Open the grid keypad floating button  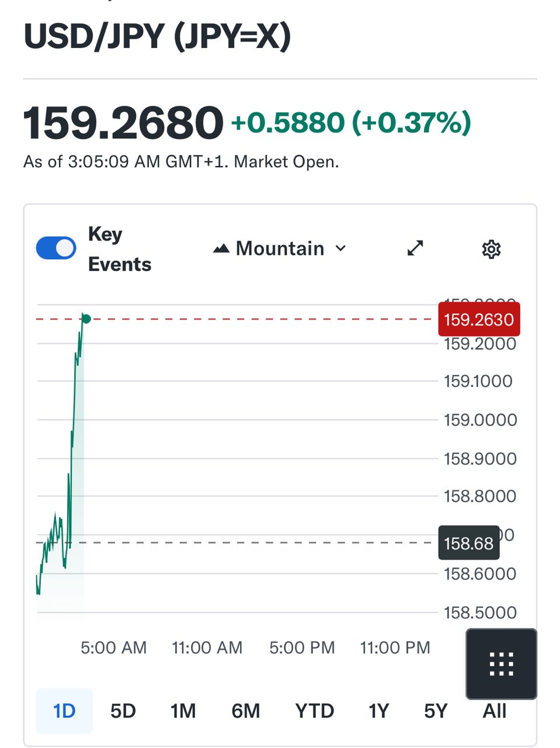tap(501, 664)
